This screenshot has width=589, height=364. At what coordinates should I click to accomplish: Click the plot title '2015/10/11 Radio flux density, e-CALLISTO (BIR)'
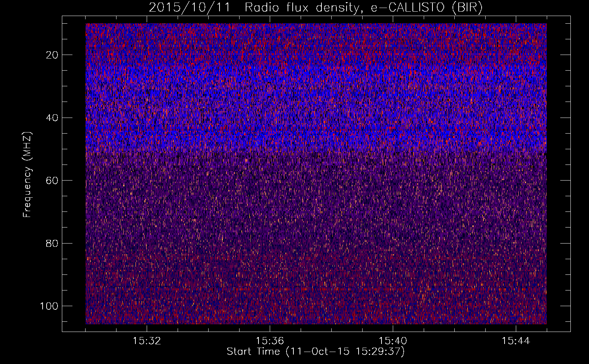pyautogui.click(x=316, y=8)
